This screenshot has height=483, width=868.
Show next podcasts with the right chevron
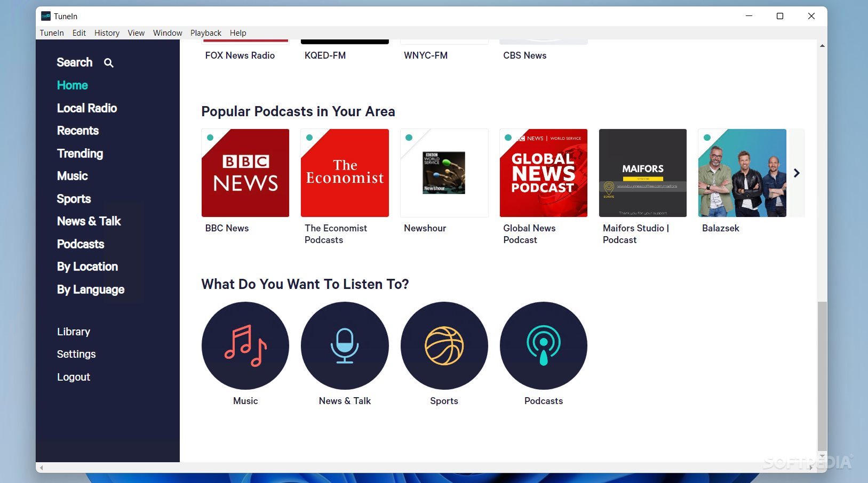point(797,173)
